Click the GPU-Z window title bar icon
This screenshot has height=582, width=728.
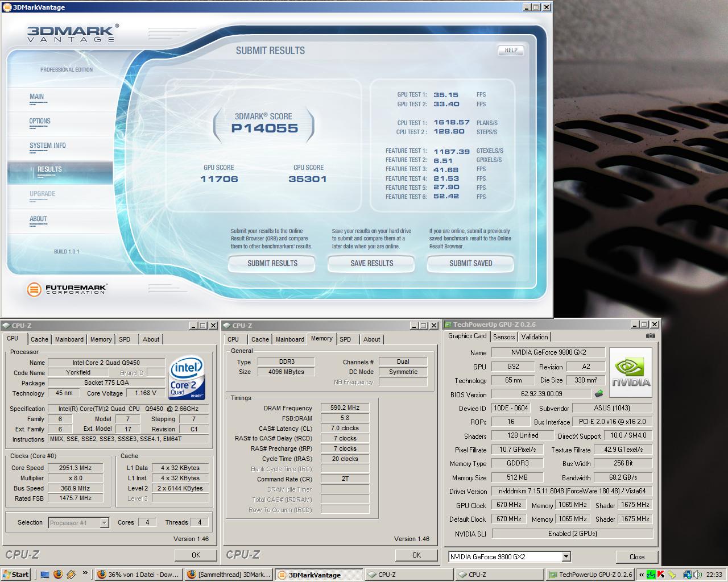(448, 325)
